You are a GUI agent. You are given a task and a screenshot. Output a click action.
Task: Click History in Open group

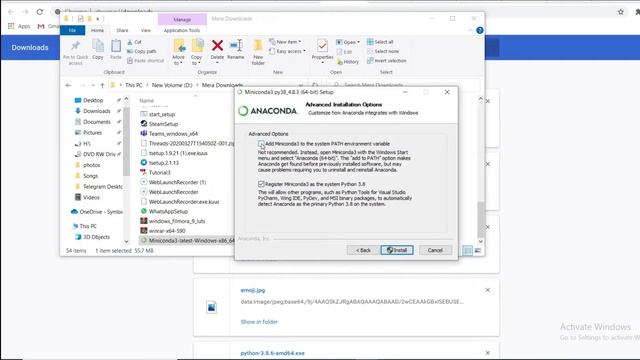[347, 62]
